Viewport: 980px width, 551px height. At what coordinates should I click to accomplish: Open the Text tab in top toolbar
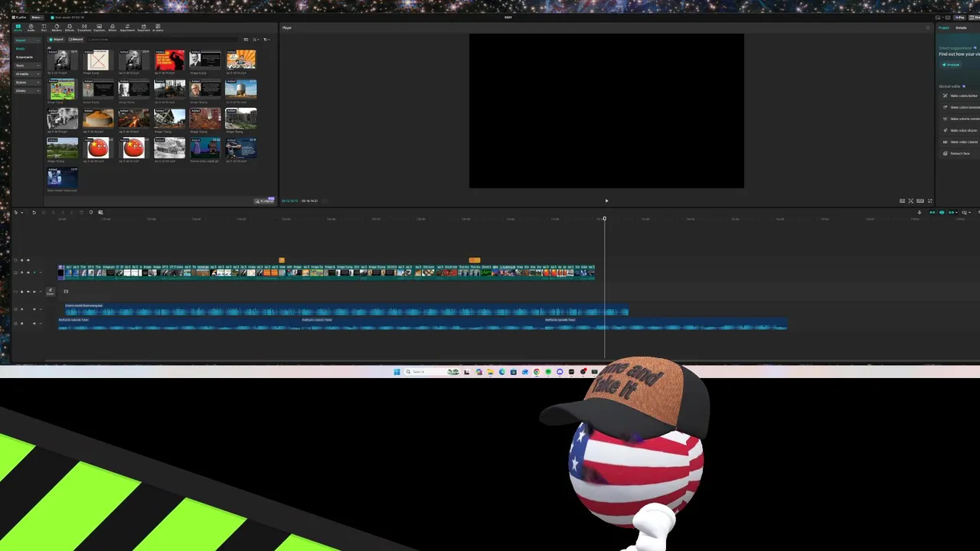(44, 28)
